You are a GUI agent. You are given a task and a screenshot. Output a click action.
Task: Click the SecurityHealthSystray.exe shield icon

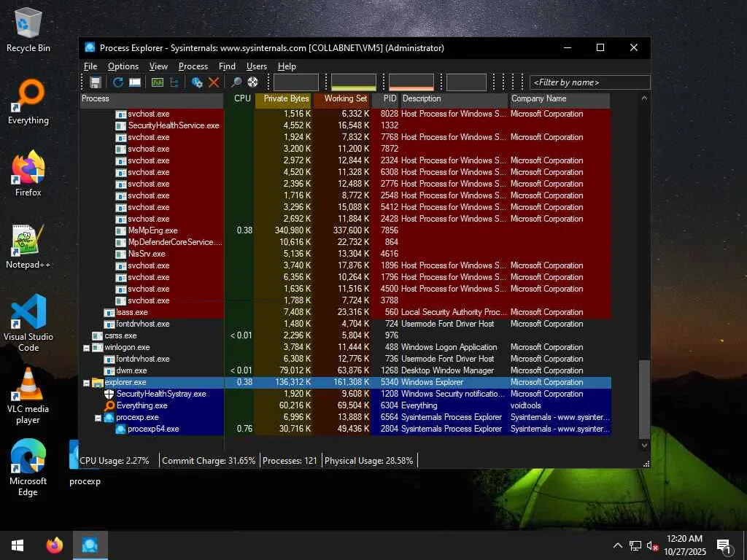pyautogui.click(x=109, y=394)
